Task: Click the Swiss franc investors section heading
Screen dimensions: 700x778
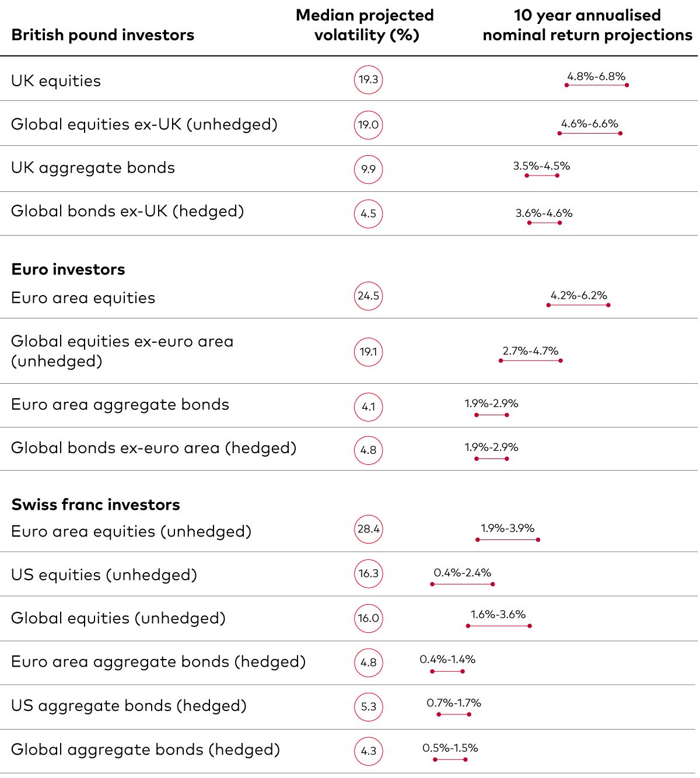Action: tap(96, 504)
